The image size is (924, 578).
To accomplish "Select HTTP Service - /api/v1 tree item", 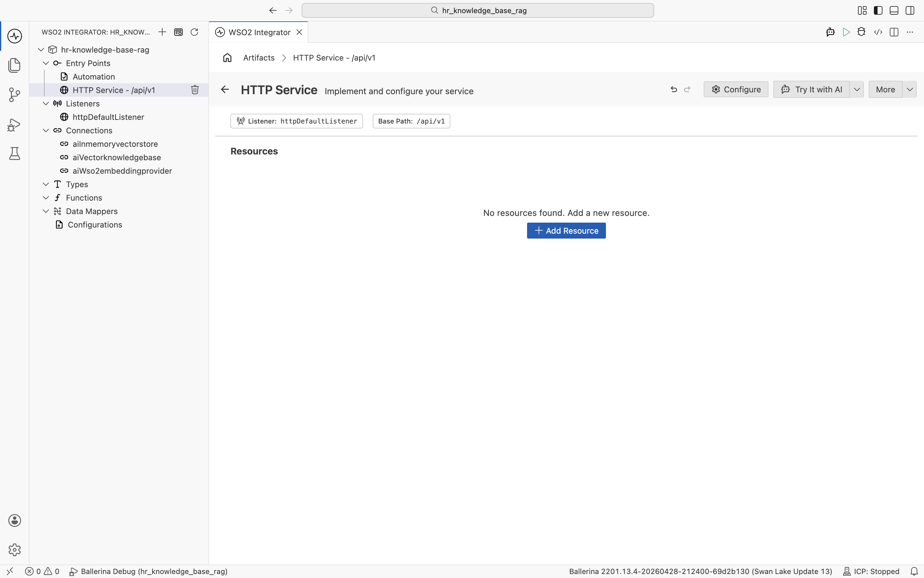I will click(x=119, y=90).
